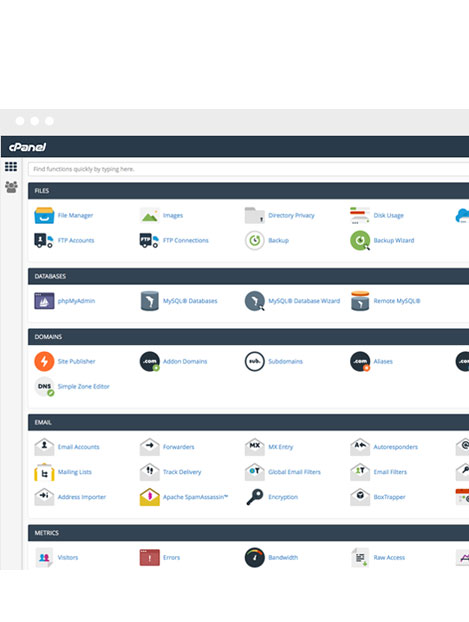Viewport: 469px width, 622px height.
Task: Open the Subdomains icon
Action: (255, 361)
